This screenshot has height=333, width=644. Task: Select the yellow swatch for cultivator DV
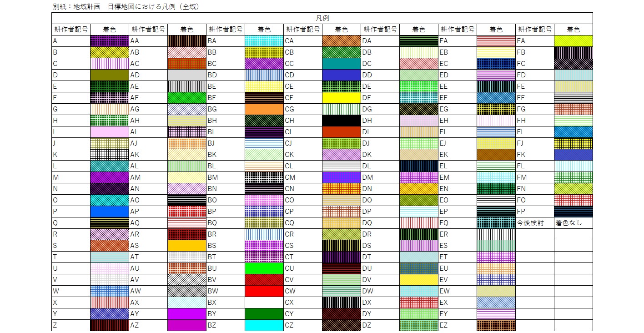coord(419,280)
